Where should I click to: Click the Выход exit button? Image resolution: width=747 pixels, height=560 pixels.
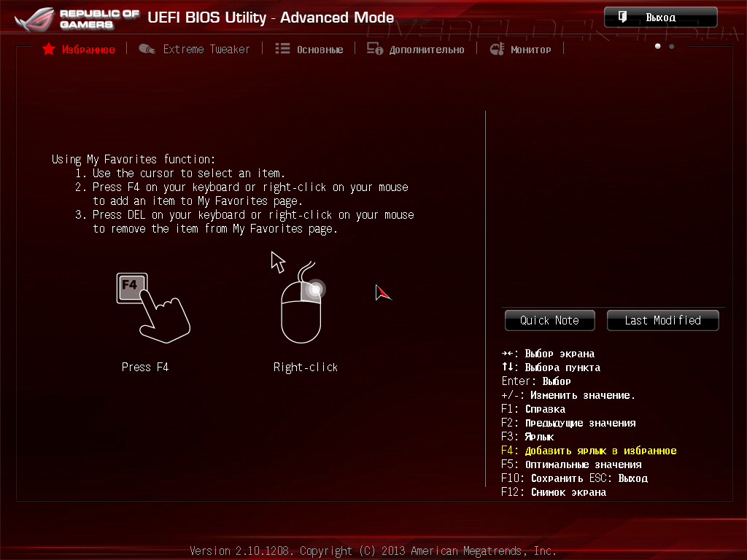661,17
